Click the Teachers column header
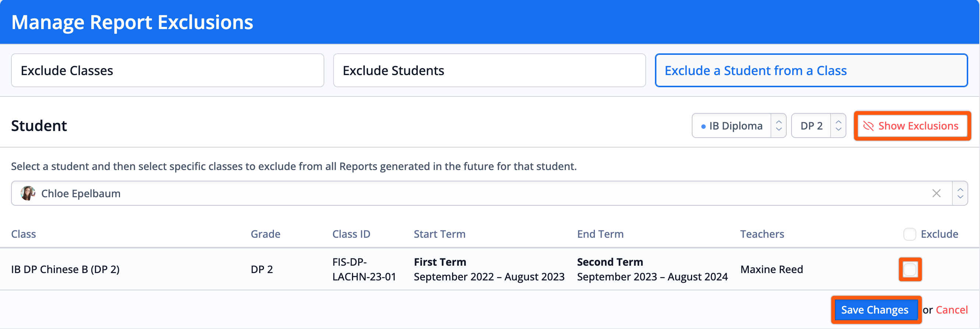 [762, 234]
